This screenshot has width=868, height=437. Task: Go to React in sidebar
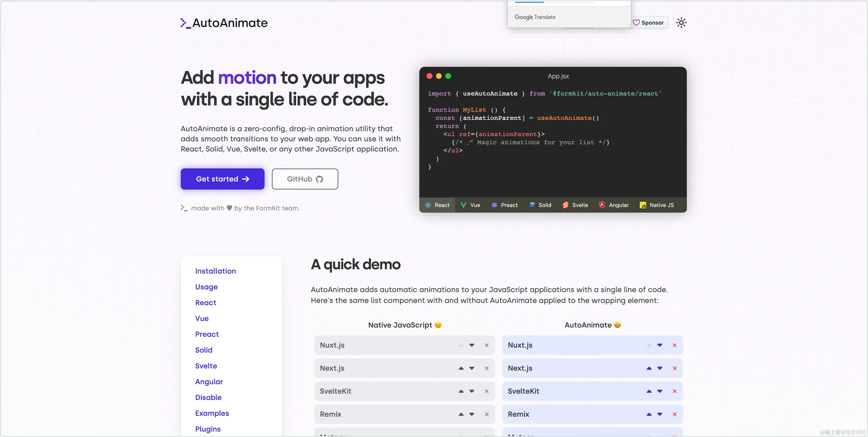tap(206, 303)
